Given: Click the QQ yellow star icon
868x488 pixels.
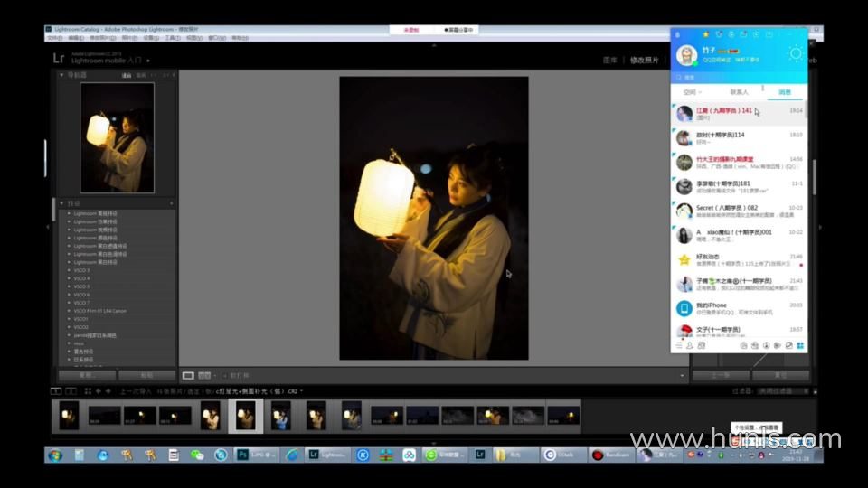Looking at the screenshot, I should [x=706, y=34].
